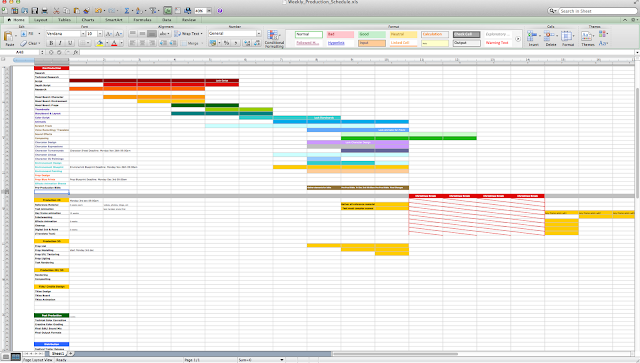Click the Delete cells icon
The width and height of the screenshot is (640, 363).
pos(551,38)
